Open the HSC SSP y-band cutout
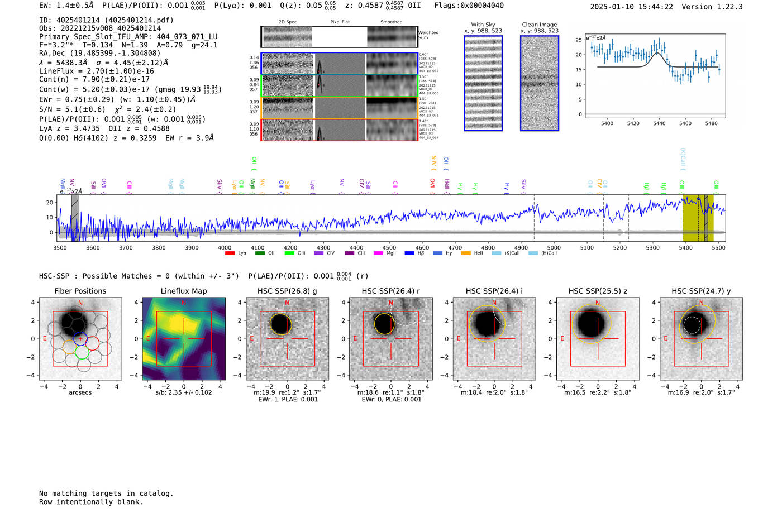The image size is (782, 532). coord(701,339)
